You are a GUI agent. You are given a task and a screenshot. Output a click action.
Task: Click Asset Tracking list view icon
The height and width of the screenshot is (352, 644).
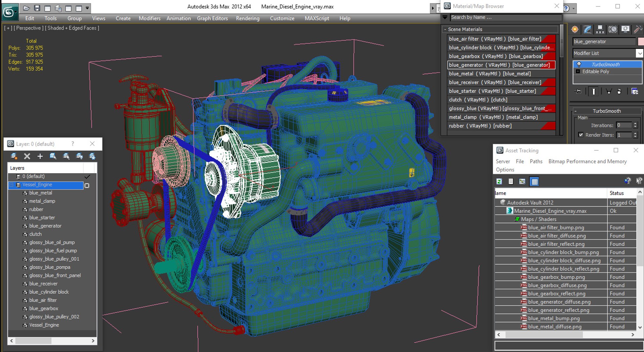pyautogui.click(x=511, y=182)
